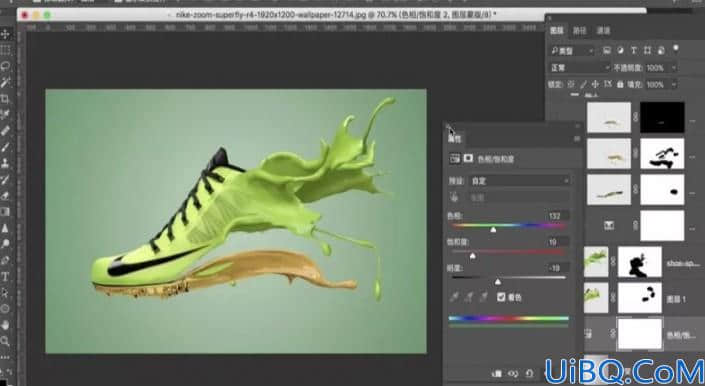Collapse the Properties panel with double arrows
Viewport: 705px width, 386px height.
click(x=578, y=126)
